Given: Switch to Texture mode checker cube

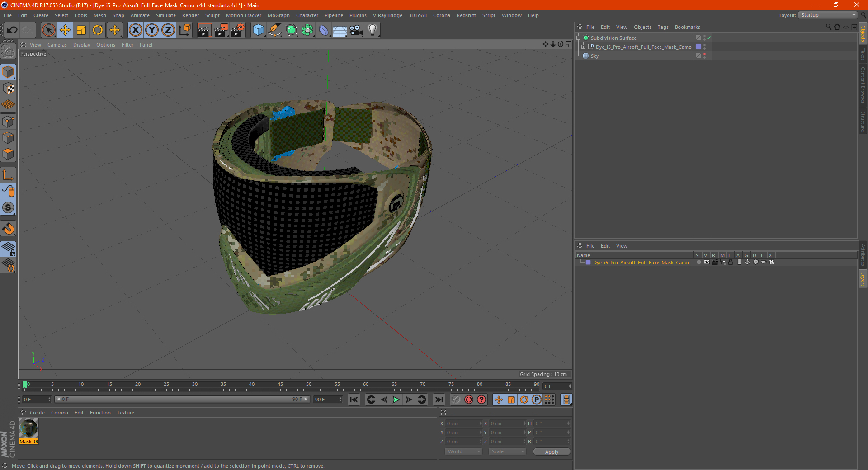Looking at the screenshot, I should [9, 89].
